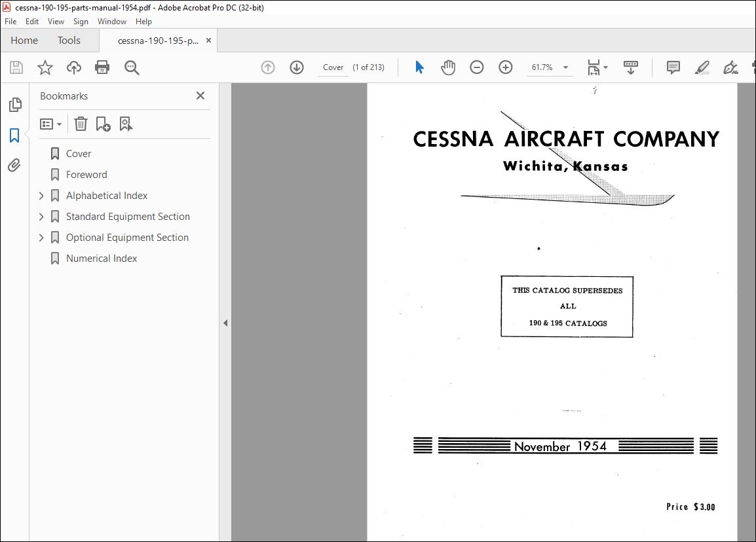This screenshot has height=542, width=756.
Task: Open the fit page width options
Action: point(597,67)
